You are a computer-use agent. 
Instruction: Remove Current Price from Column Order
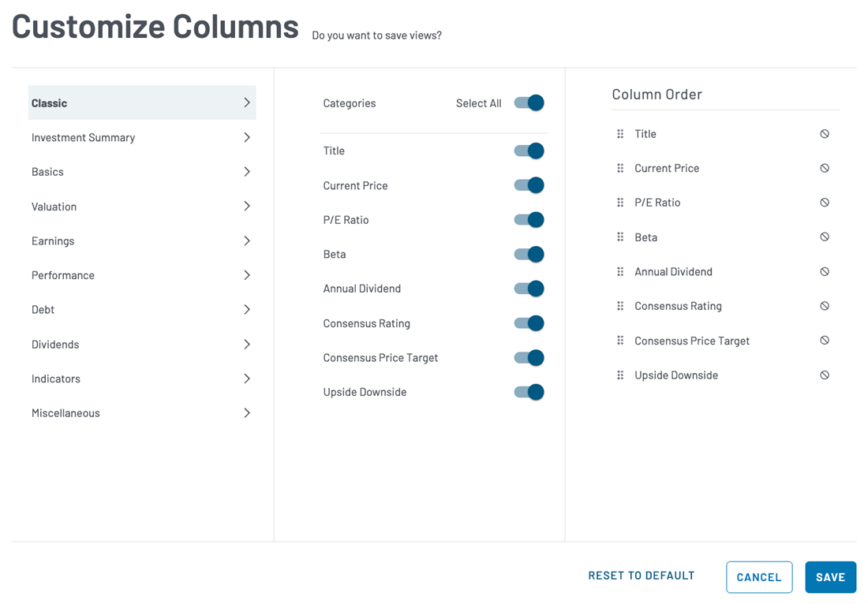tap(825, 168)
